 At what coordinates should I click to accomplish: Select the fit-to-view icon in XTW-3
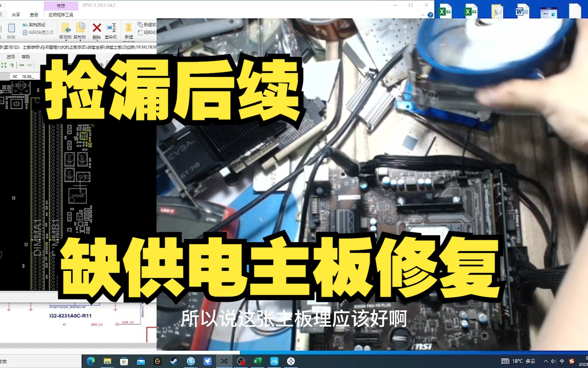[4, 65]
